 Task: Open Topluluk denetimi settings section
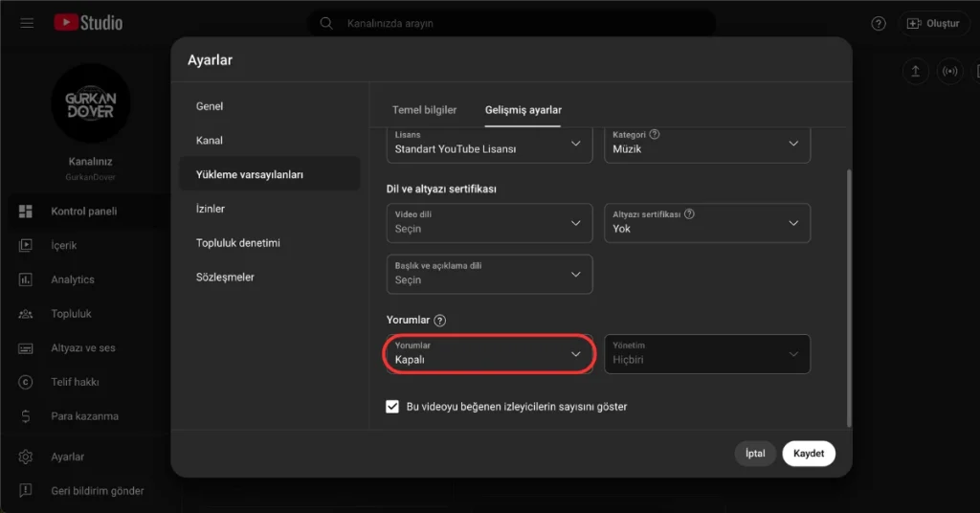coord(269,243)
